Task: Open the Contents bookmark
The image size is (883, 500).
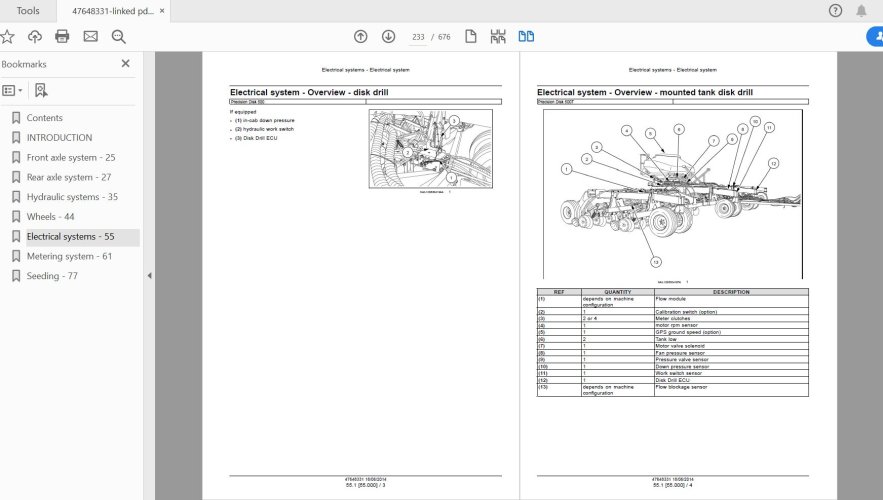Action: point(44,118)
